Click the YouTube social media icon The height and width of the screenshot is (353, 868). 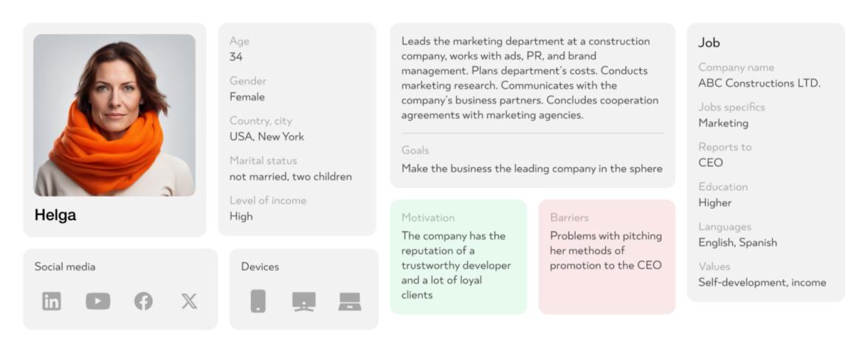[x=97, y=301]
